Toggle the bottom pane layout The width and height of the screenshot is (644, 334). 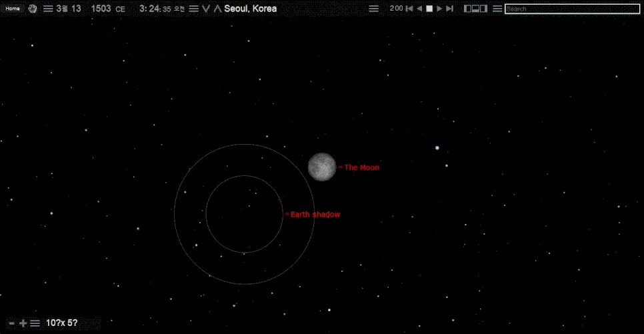pos(475,9)
